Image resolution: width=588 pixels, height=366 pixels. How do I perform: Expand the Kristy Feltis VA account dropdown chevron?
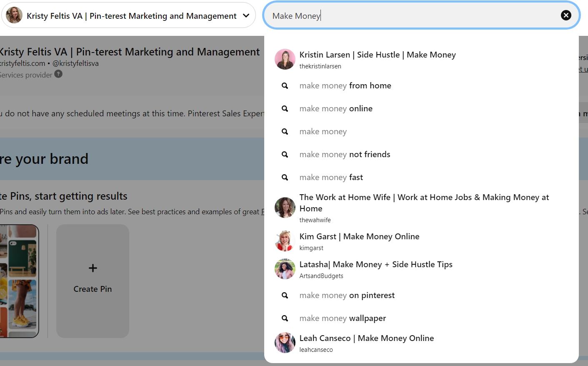pyautogui.click(x=246, y=16)
